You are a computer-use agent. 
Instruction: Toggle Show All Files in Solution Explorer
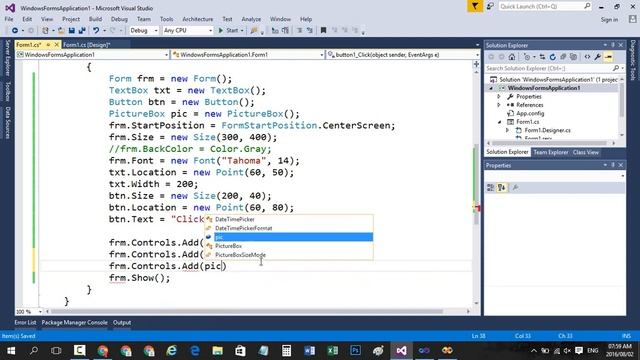(573, 57)
